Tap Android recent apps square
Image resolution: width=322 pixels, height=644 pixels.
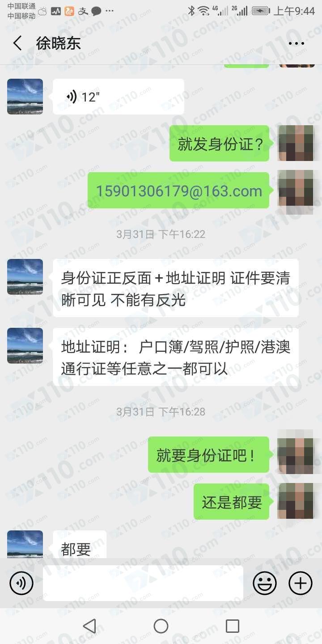(x=233, y=626)
